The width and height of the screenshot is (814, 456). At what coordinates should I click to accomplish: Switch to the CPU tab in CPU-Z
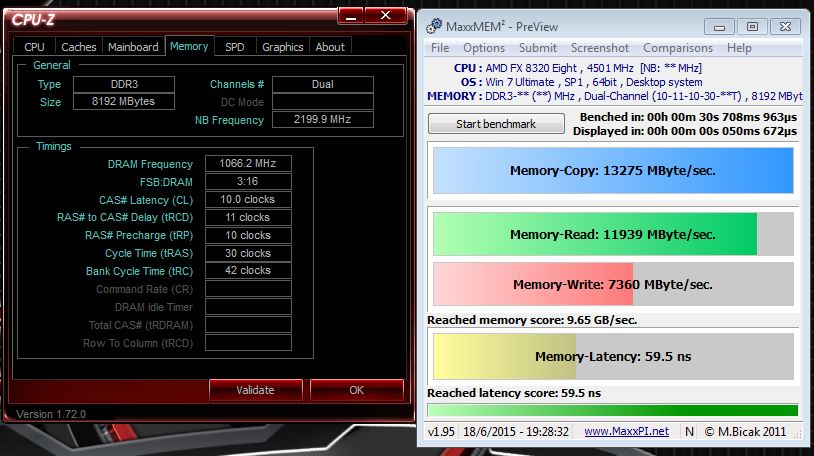click(34, 47)
